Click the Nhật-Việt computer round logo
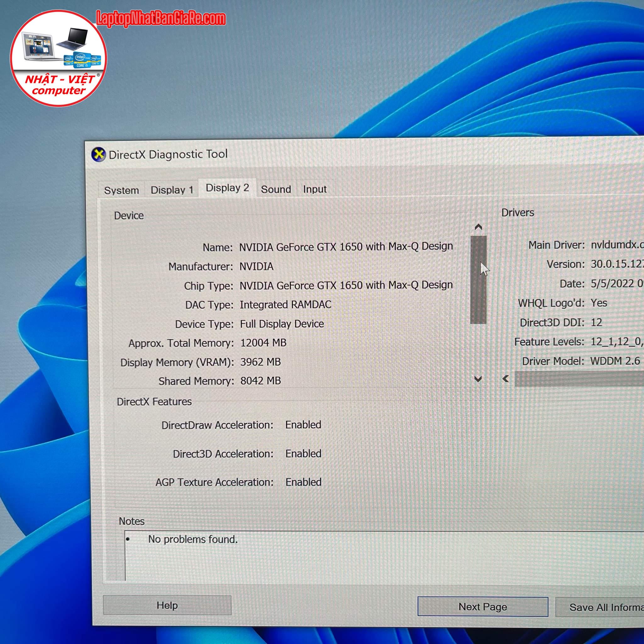This screenshot has height=644, width=644. pos(58,58)
